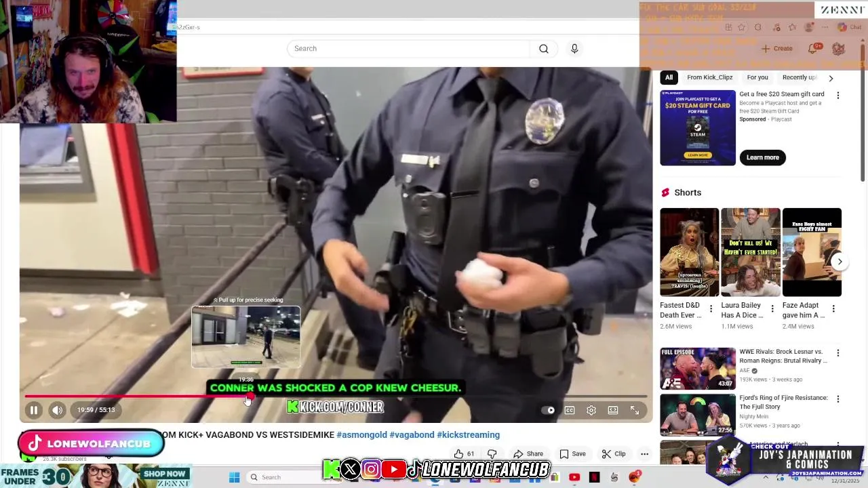Screen dimensions: 868x488
Task: Click the Share button
Action: coord(528,454)
